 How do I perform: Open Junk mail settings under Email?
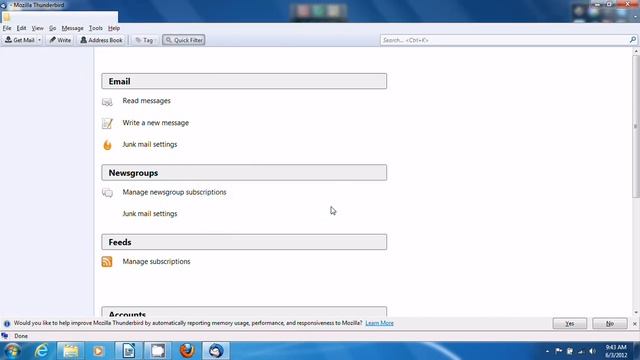click(x=150, y=144)
